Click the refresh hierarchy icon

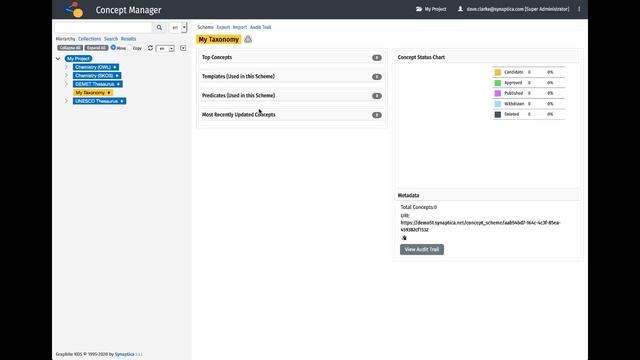[x=150, y=48]
